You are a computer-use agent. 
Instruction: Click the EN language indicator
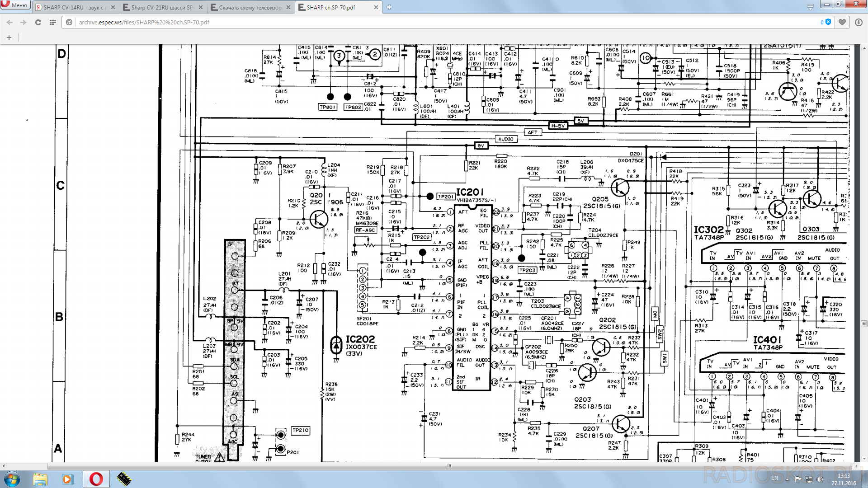(x=775, y=478)
